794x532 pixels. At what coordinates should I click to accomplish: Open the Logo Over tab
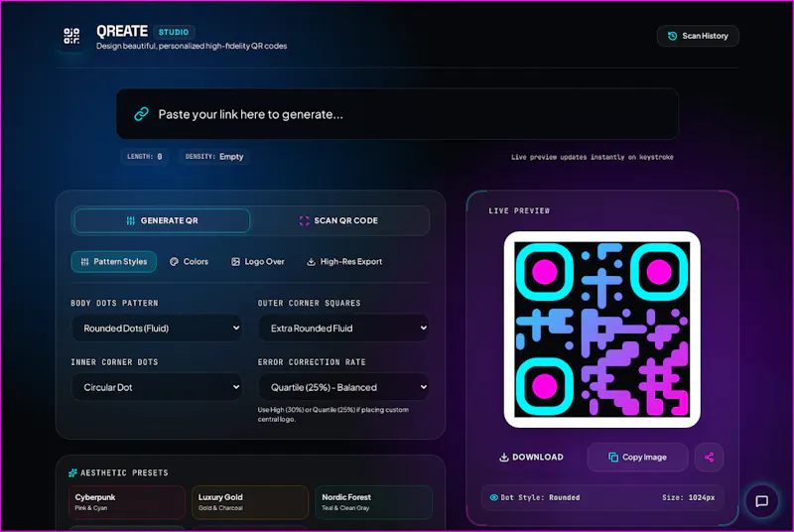(x=258, y=262)
